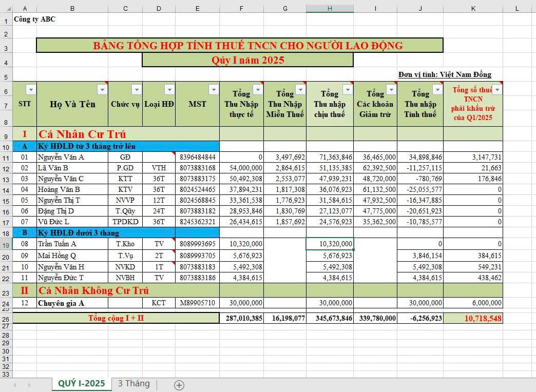Select position cell TPDKD

(125, 222)
